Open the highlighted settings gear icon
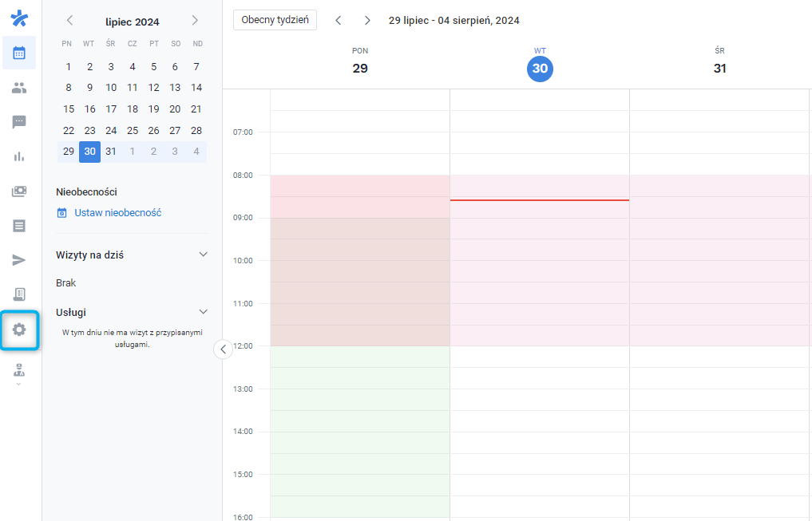This screenshot has height=521, width=812. tap(18, 330)
